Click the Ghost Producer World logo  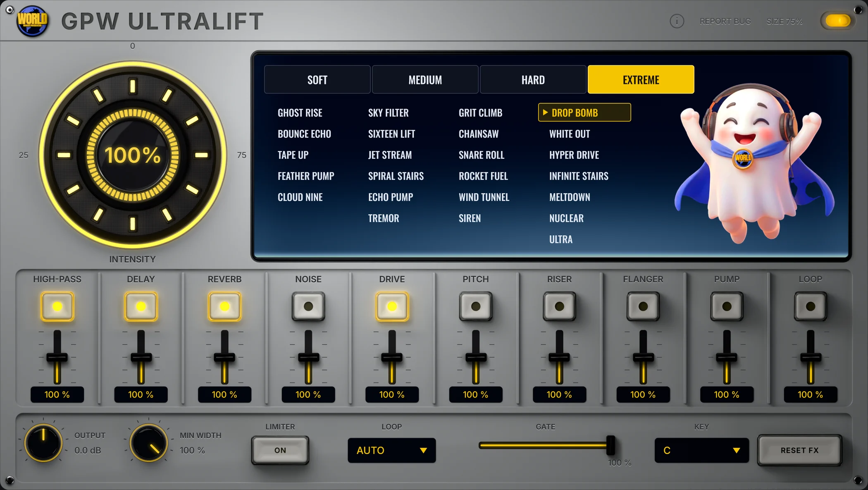[32, 21]
